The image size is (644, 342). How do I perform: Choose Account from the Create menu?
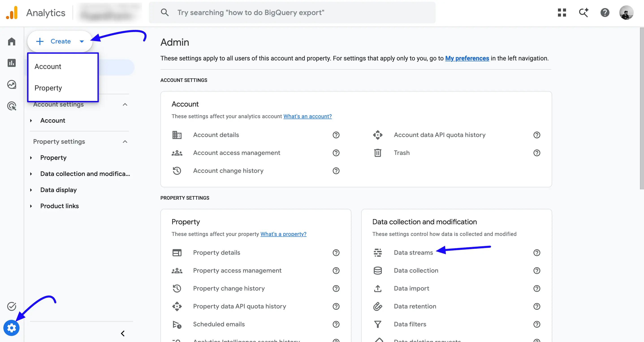63,67
